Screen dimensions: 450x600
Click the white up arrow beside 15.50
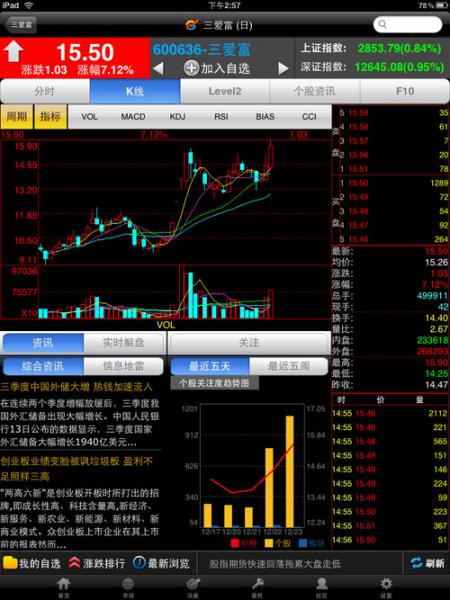pos(13,51)
